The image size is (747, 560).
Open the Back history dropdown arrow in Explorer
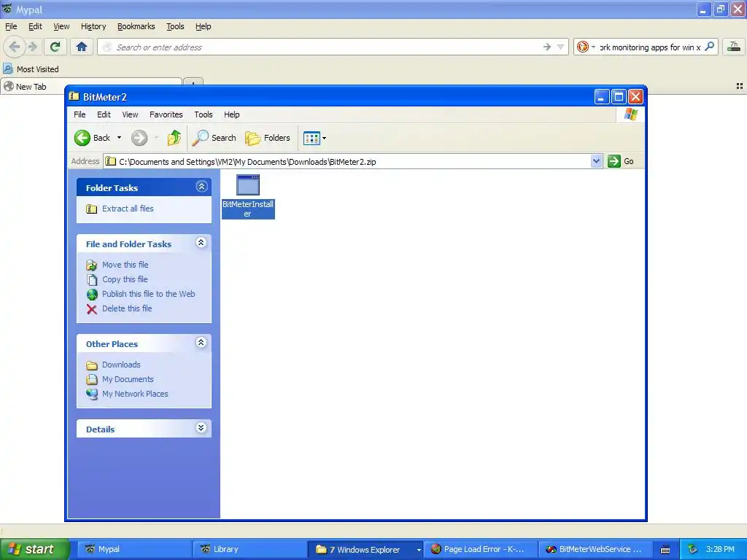(x=119, y=138)
